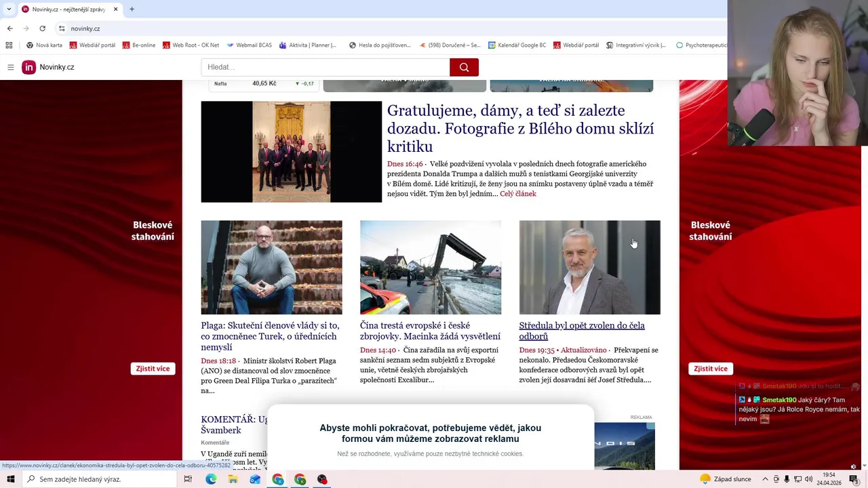Click thumbnail of man on stairs
Viewport: 868px width, 488px height.
coord(271,267)
